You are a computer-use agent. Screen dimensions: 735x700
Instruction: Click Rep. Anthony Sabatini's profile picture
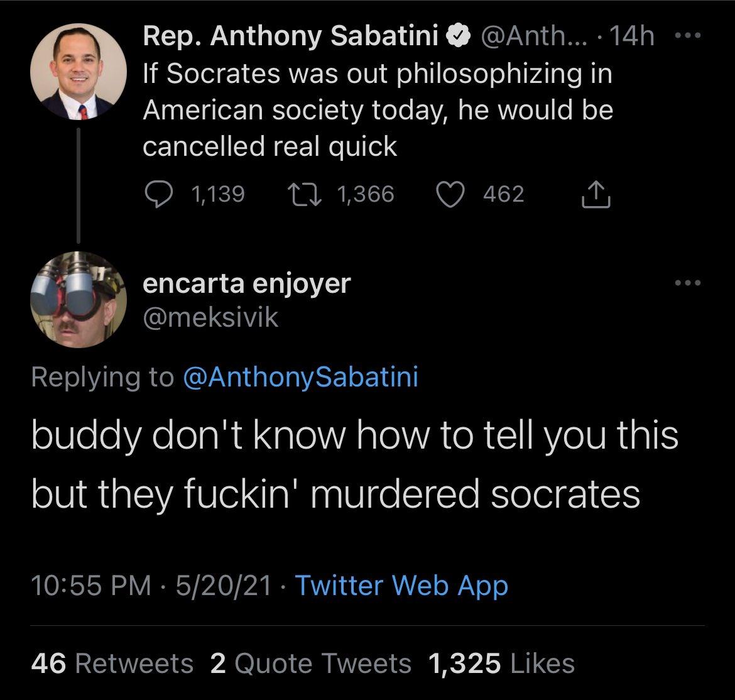coord(77,71)
